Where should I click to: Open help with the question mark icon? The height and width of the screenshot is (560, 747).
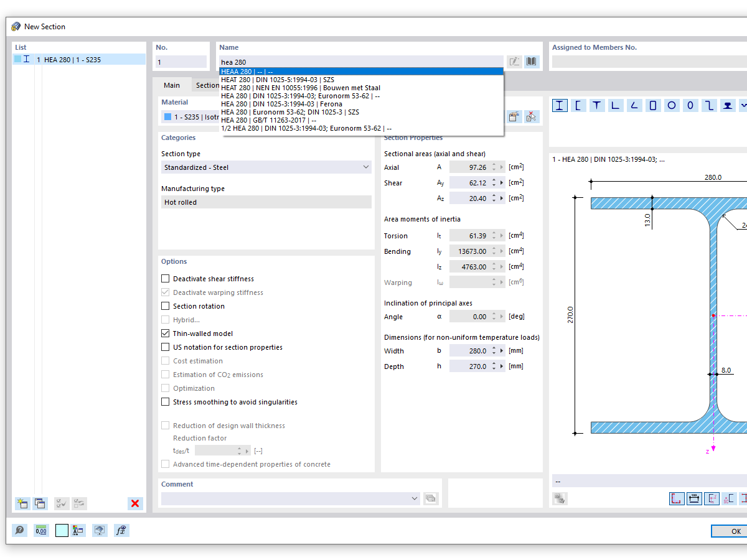[20, 530]
